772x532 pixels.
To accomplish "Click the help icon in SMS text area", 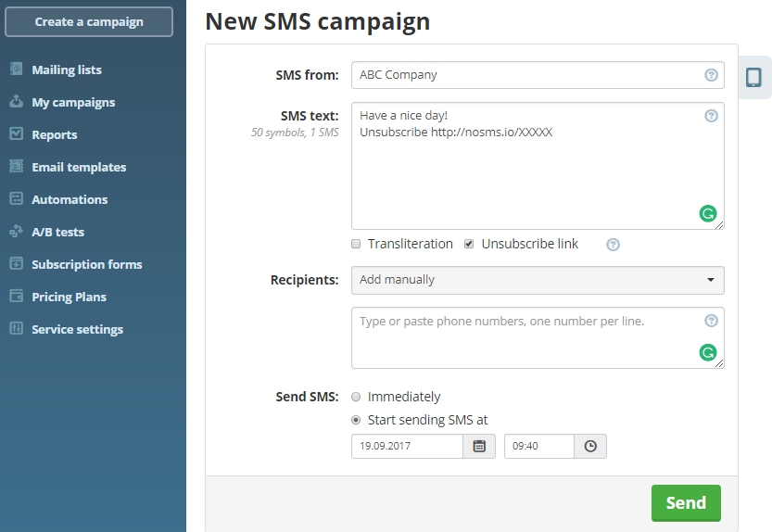I will pos(711,116).
